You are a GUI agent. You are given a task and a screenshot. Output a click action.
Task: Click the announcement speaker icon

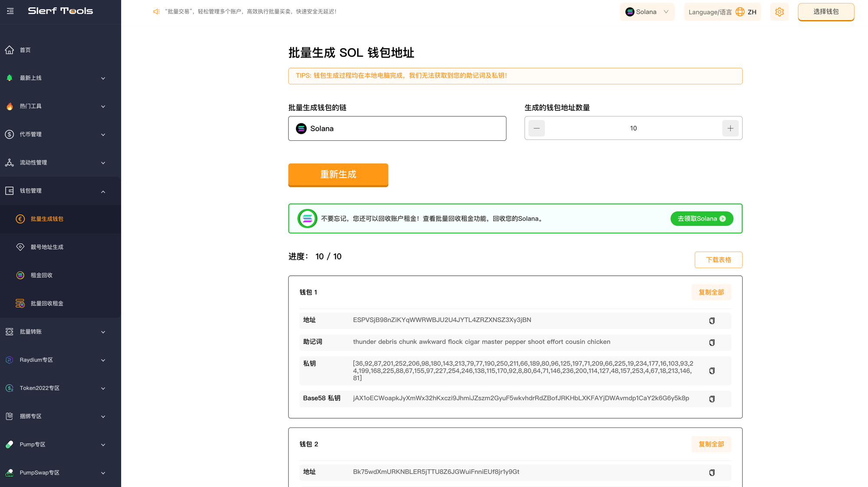(x=156, y=12)
